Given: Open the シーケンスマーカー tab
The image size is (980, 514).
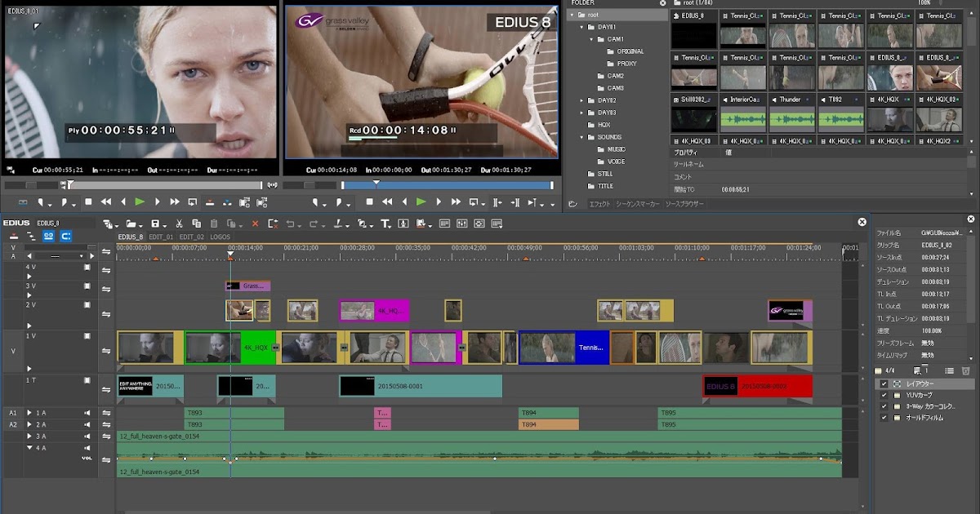Looking at the screenshot, I should click(638, 203).
